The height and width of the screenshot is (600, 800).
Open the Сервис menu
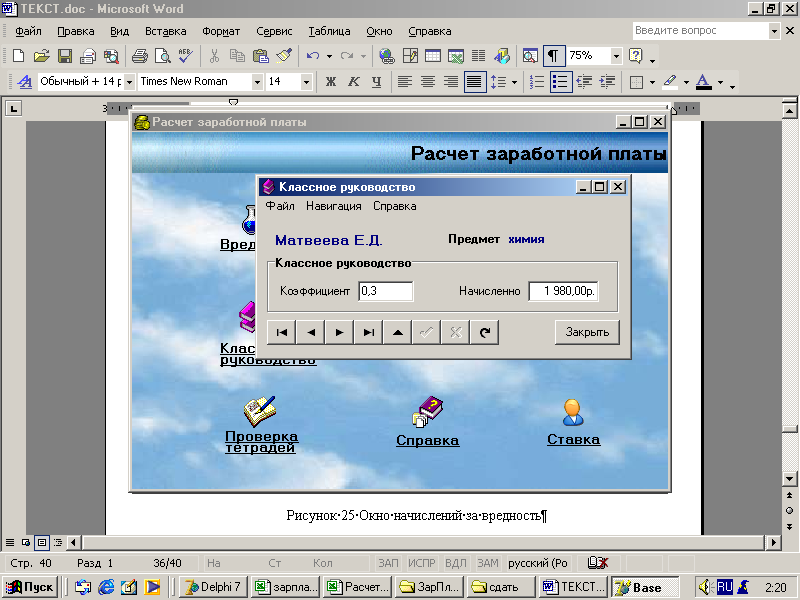[274, 31]
